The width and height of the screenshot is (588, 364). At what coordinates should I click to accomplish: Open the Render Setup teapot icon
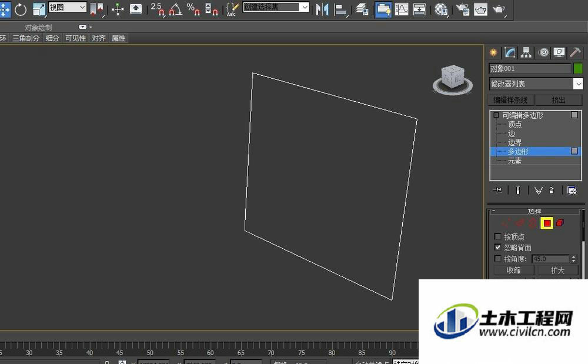coord(463,9)
